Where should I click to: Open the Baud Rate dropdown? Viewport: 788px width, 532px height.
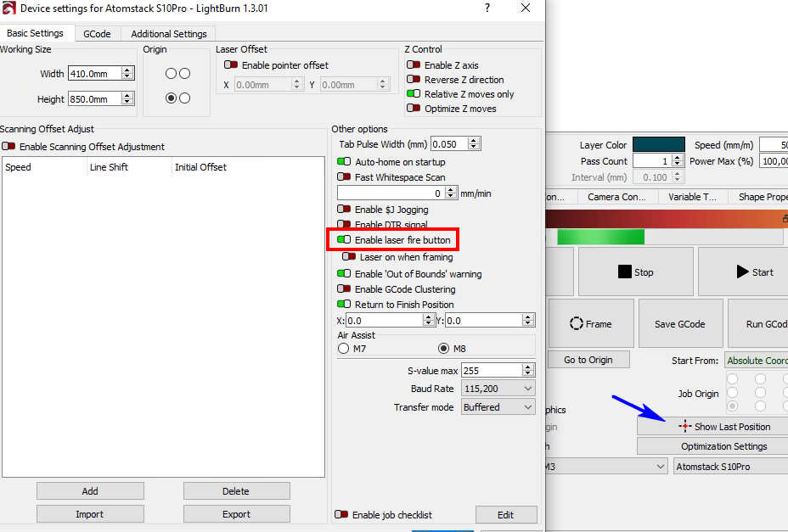pyautogui.click(x=498, y=389)
